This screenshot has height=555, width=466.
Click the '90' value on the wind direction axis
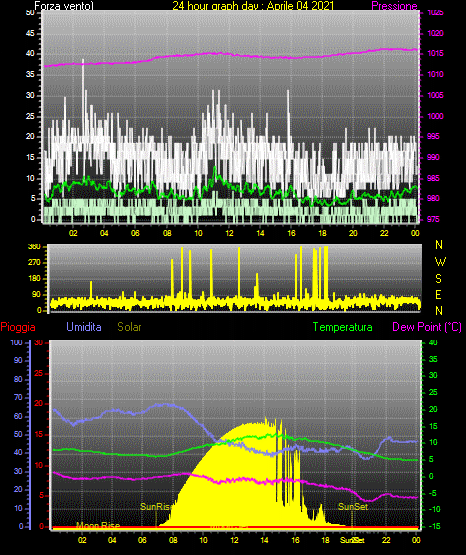pyautogui.click(x=36, y=294)
